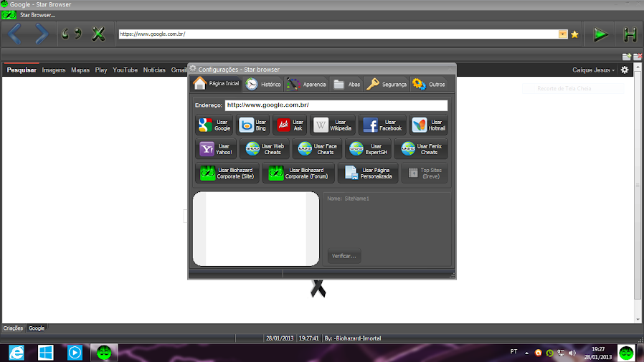This screenshot has height=362, width=644.
Task: Select the Criações bottom tab
Action: click(13, 328)
